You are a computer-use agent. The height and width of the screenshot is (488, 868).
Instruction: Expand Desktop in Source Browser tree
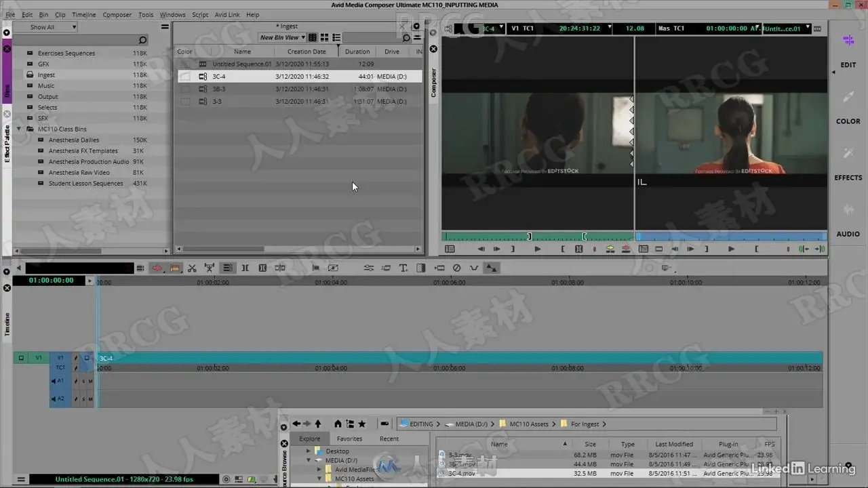[309, 451]
